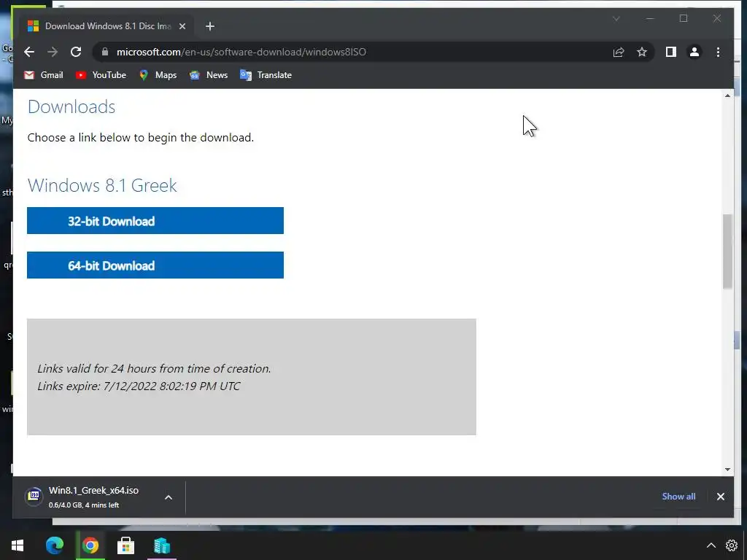This screenshot has width=747, height=560.
Task: Show all downloads
Action: [x=678, y=496]
